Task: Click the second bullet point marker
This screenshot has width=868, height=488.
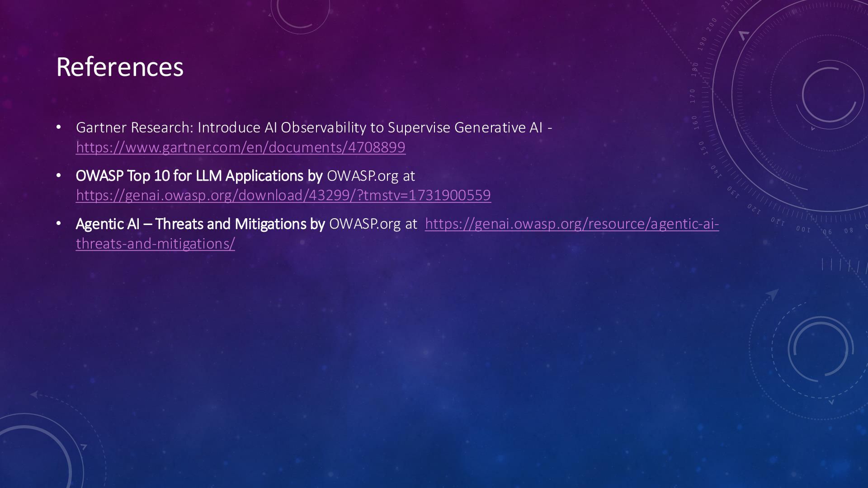Action: coord(58,175)
